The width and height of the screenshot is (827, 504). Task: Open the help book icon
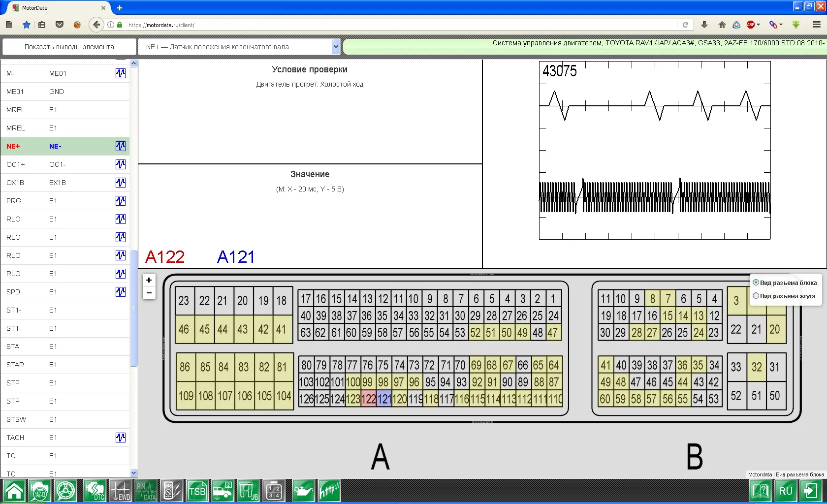click(761, 491)
